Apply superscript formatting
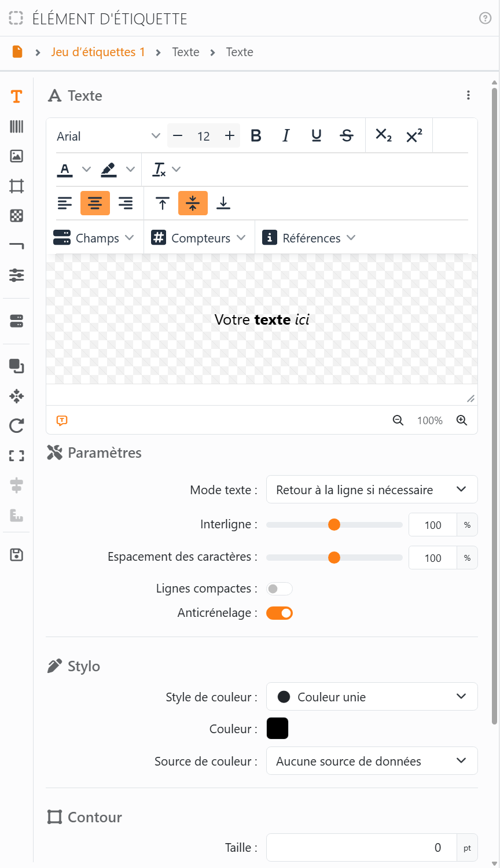The height and width of the screenshot is (868, 500). click(414, 136)
